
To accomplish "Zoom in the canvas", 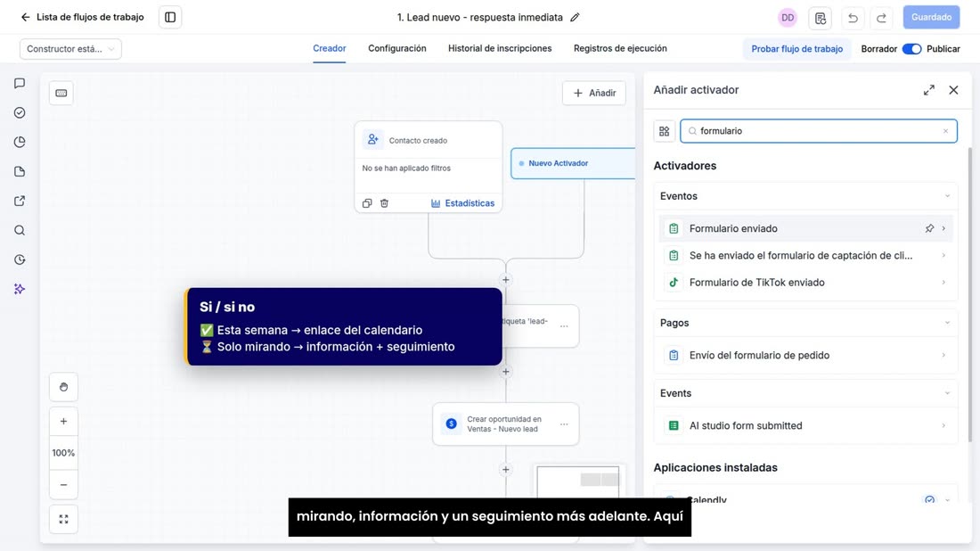I will [64, 422].
